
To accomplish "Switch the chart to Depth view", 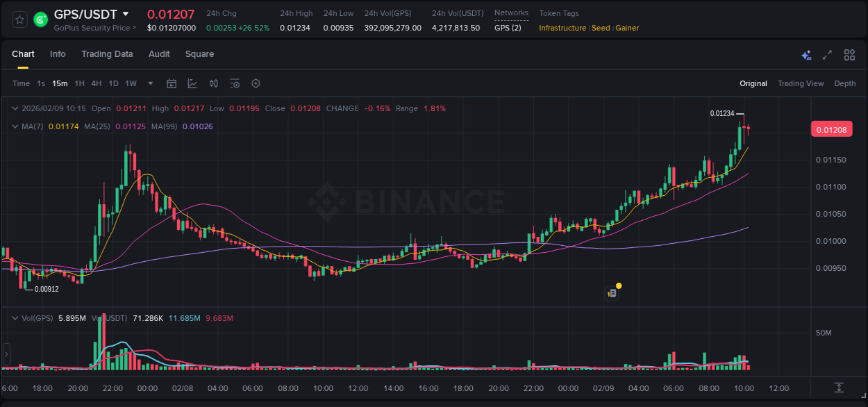I will (845, 83).
